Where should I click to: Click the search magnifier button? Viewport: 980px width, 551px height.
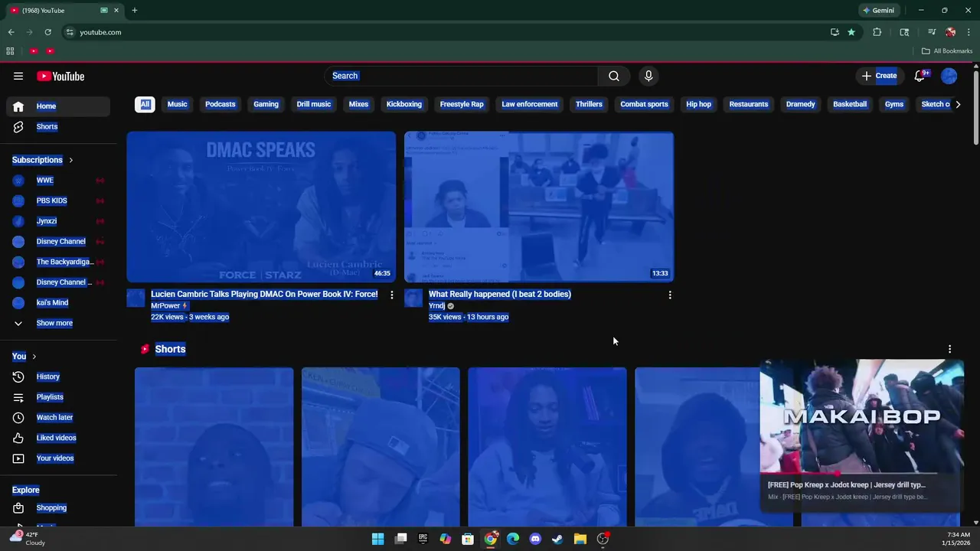coord(614,76)
